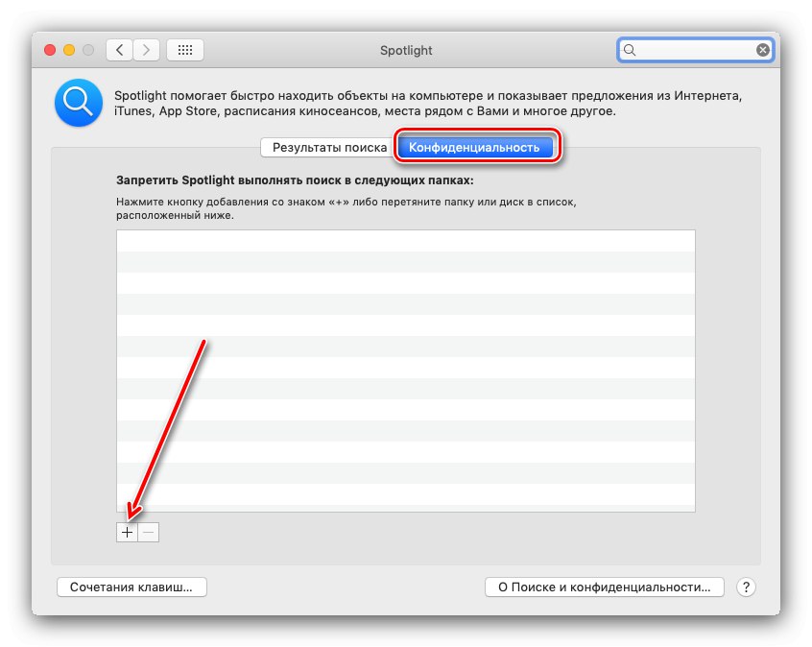Click the back navigation arrow
The height and width of the screenshot is (647, 812).
pyautogui.click(x=120, y=50)
